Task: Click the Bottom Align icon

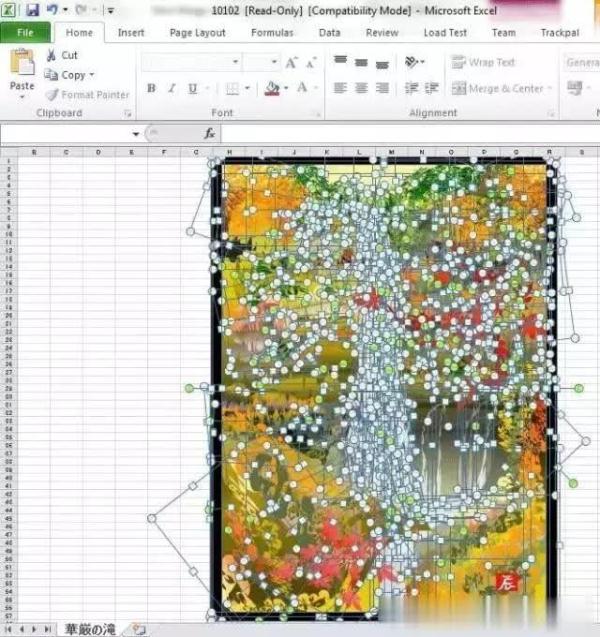Action: click(x=382, y=64)
